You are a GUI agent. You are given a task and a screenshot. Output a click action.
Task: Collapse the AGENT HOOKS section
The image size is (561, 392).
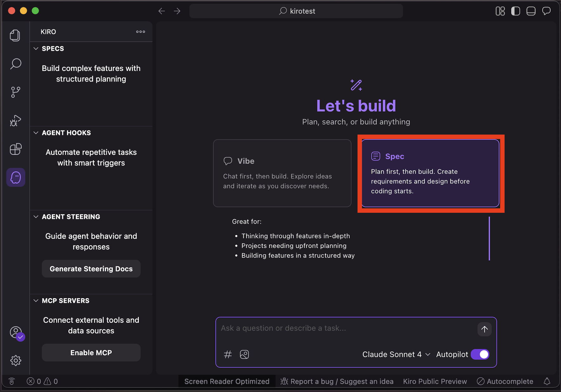pyautogui.click(x=91, y=133)
